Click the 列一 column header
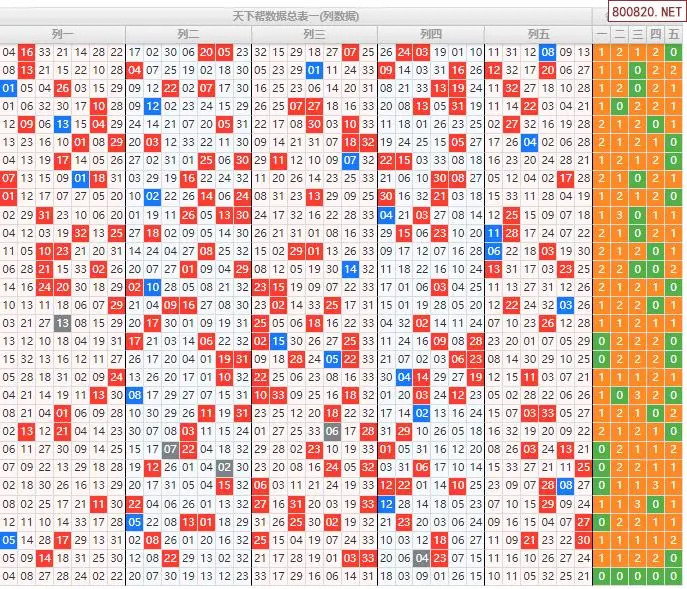The width and height of the screenshot is (687, 589). [x=63, y=34]
